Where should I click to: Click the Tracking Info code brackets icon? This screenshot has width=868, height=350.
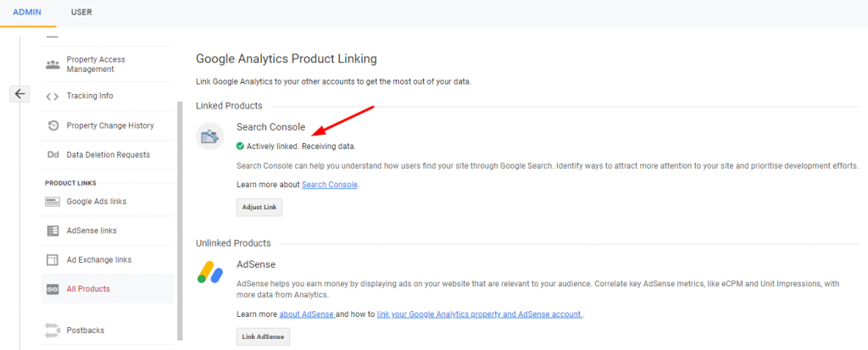[x=53, y=97]
